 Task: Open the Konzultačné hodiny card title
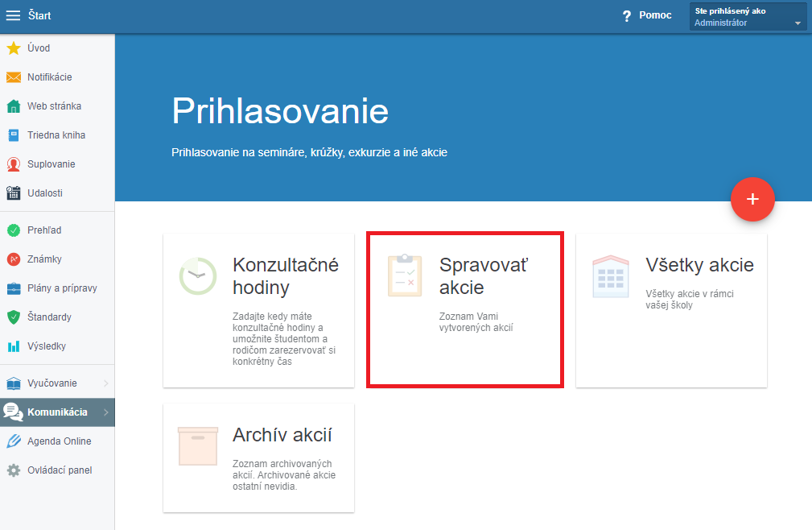tap(286, 276)
